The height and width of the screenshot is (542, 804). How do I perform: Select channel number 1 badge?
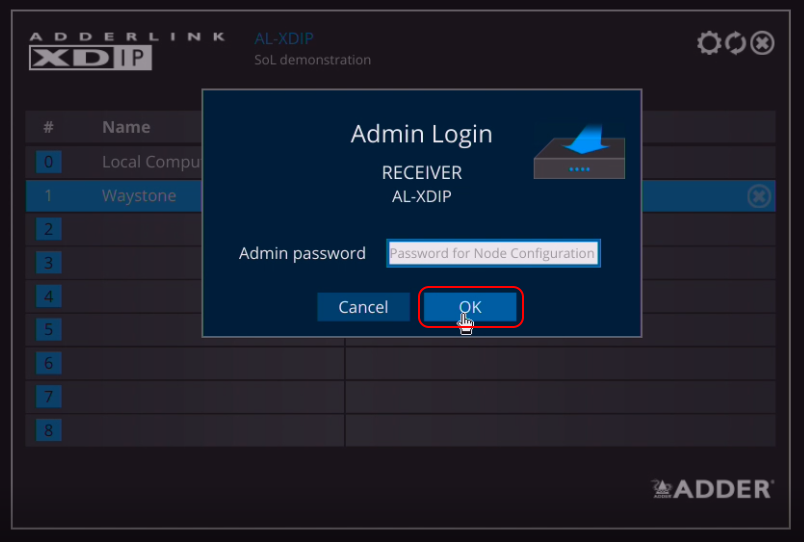[48, 196]
